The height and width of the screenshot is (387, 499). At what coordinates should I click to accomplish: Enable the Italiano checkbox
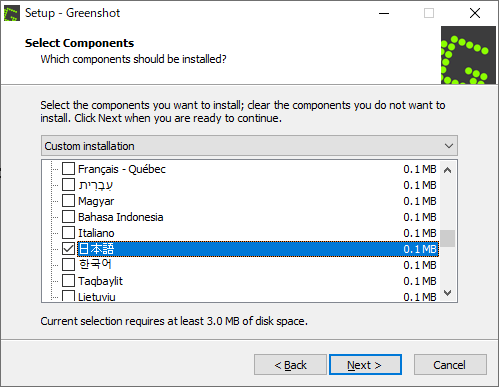click(x=68, y=233)
